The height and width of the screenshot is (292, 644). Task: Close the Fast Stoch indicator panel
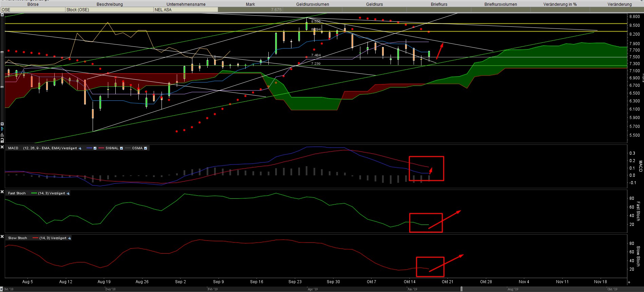pos(2,192)
